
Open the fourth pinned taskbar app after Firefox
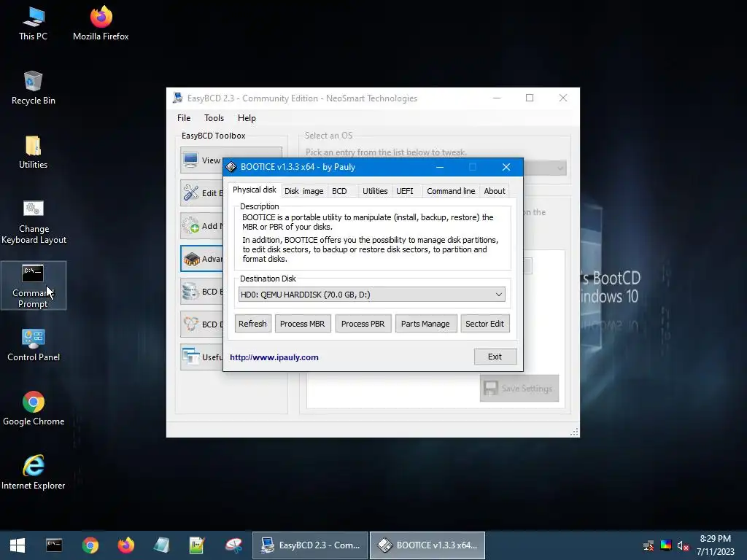coord(161,545)
